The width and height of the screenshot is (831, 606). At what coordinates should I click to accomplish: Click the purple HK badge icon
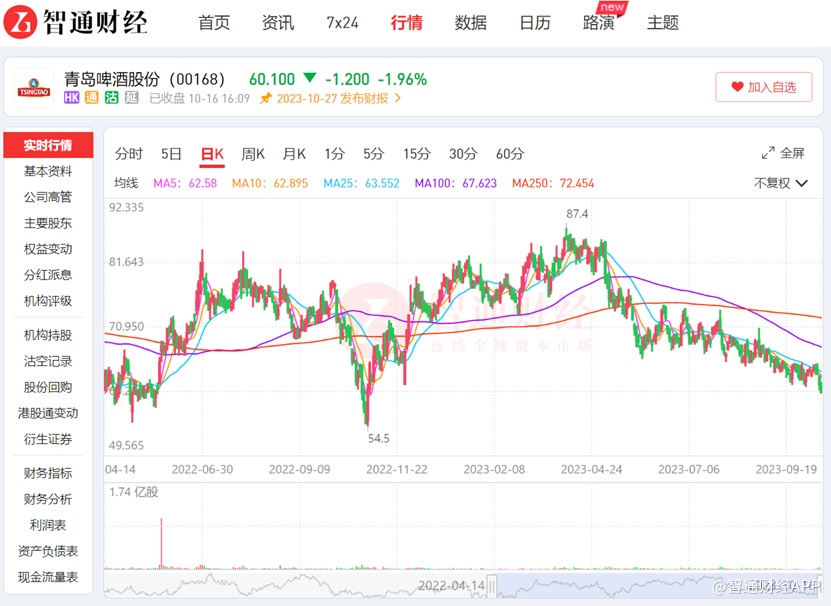72,98
